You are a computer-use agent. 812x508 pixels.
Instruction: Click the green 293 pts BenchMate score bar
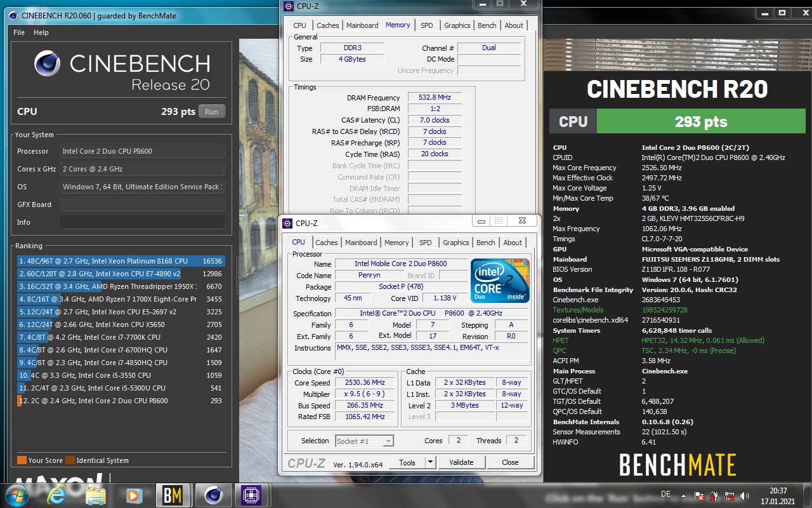point(701,122)
